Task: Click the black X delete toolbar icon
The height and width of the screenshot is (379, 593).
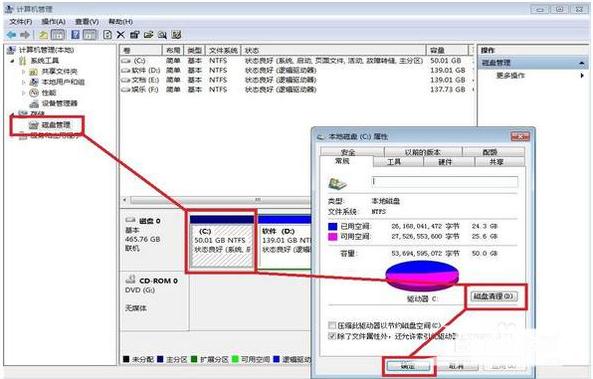Action: 121,35
